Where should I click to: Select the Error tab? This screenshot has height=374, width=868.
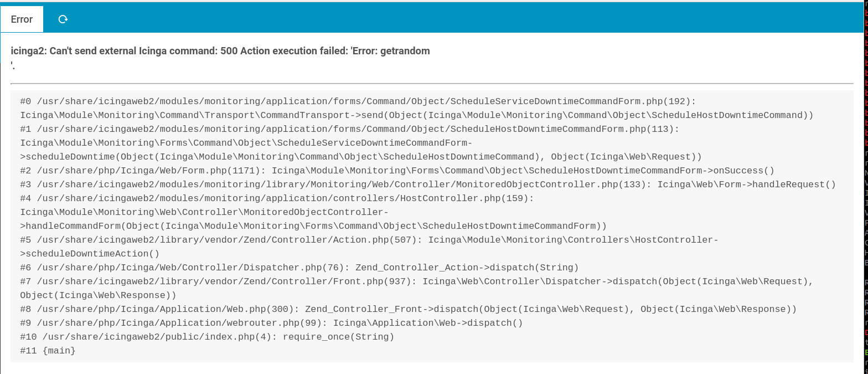(x=22, y=19)
